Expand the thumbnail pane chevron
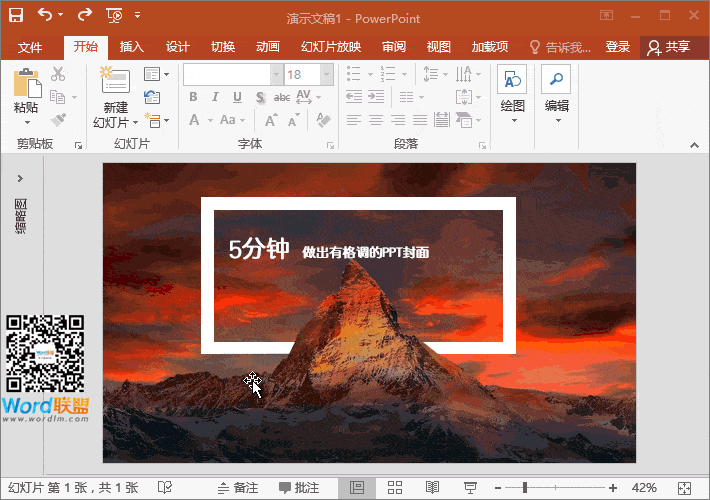710x500 pixels. pos(20,178)
